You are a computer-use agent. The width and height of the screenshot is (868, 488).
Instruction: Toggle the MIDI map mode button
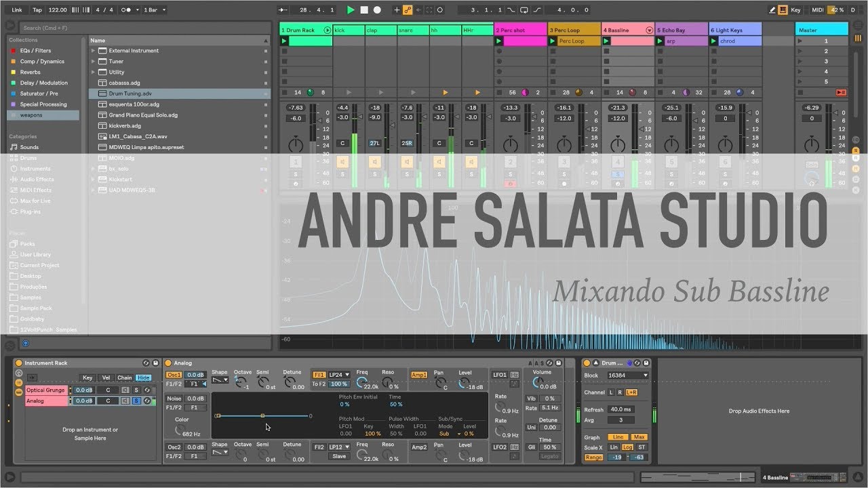[817, 10]
